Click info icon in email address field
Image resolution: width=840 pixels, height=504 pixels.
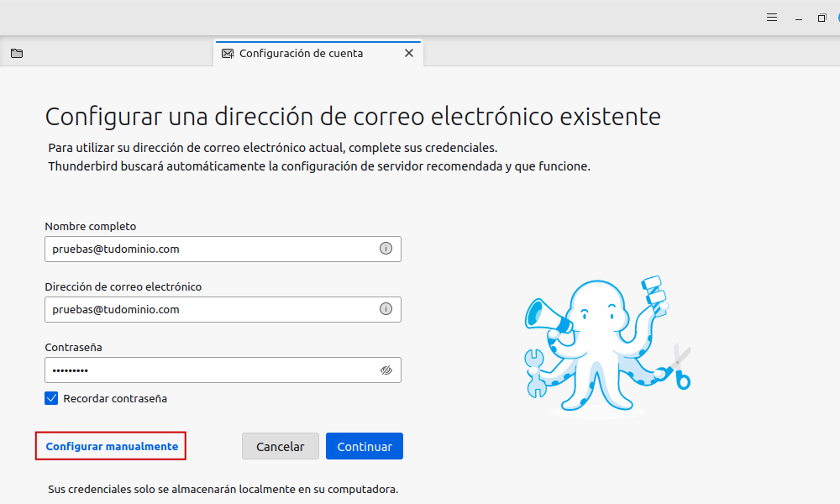point(386,309)
